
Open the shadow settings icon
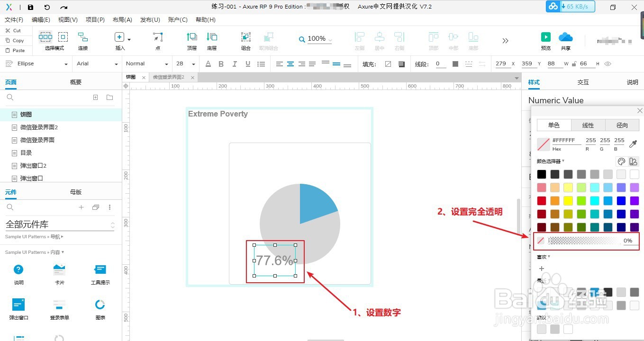[x=402, y=64]
